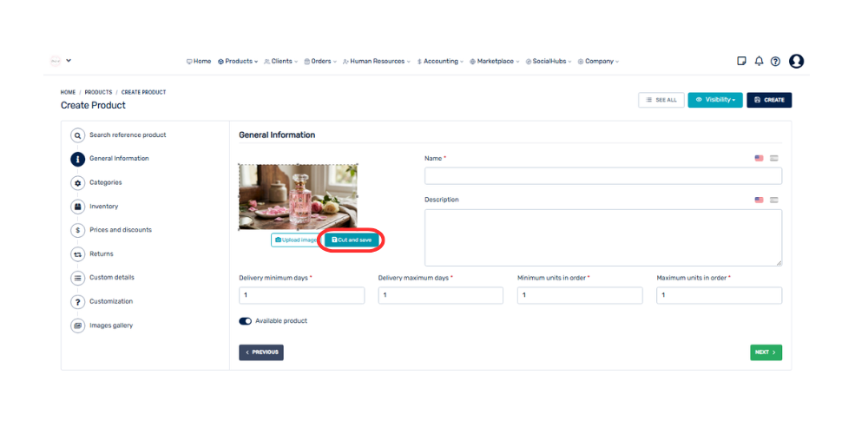Screen dimensions: 868x434
Task: Click the product Name input field
Action: 602,176
